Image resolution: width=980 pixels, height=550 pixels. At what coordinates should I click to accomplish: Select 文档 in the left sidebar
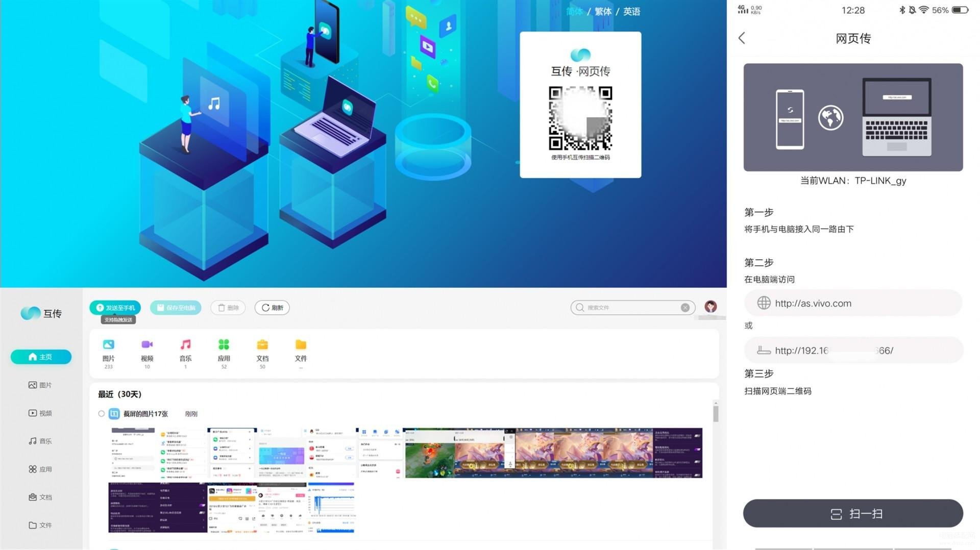pos(40,497)
